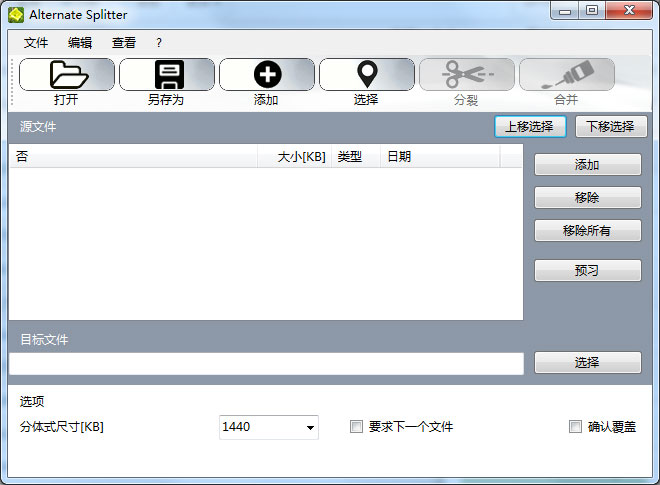This screenshot has height=485, width=660.
Task: Enable the 确认覆盖 checkbox
Action: click(x=575, y=426)
